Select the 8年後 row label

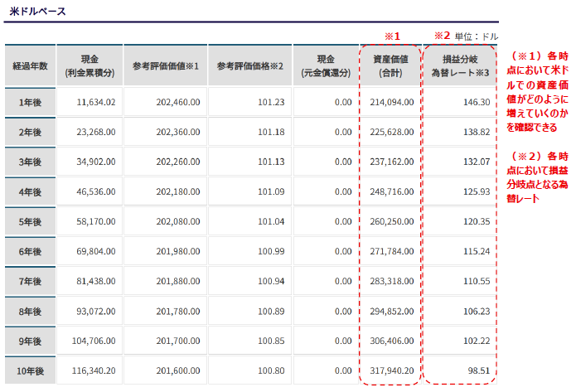pyautogui.click(x=30, y=312)
